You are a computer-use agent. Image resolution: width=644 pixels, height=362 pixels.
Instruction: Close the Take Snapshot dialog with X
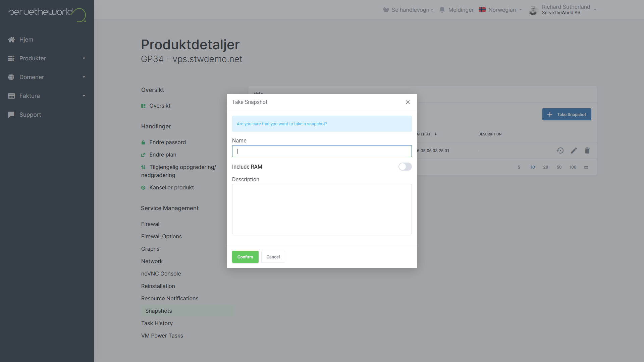coord(408,102)
